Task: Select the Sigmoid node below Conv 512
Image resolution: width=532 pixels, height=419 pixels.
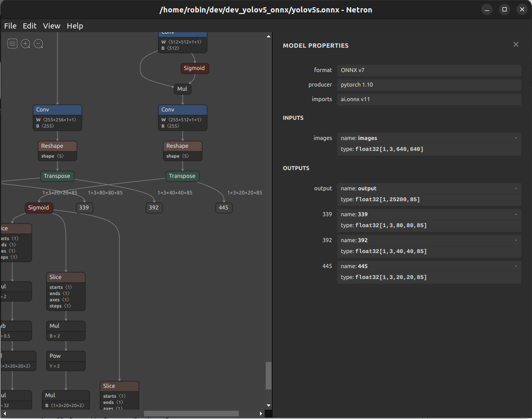Action: [194, 68]
